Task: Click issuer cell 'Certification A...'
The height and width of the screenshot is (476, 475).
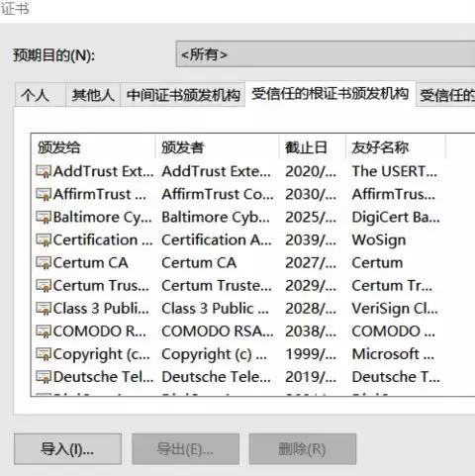Action: coord(217,239)
